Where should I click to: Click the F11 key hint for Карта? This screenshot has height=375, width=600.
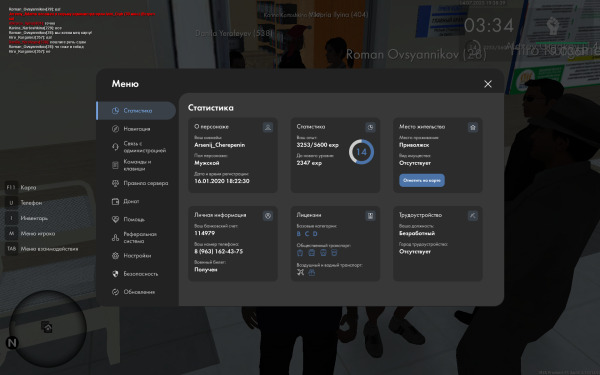[x=11, y=187]
